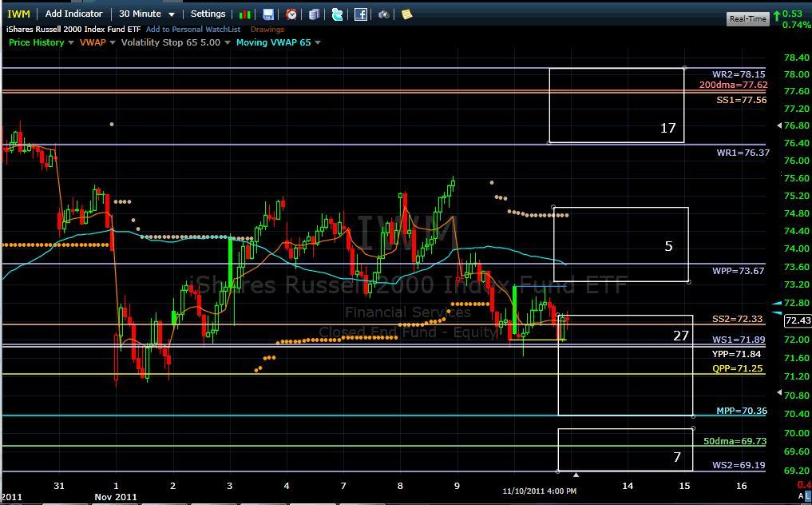The width and height of the screenshot is (812, 505).
Task: Click the floppy disk save icon
Action: [268, 14]
